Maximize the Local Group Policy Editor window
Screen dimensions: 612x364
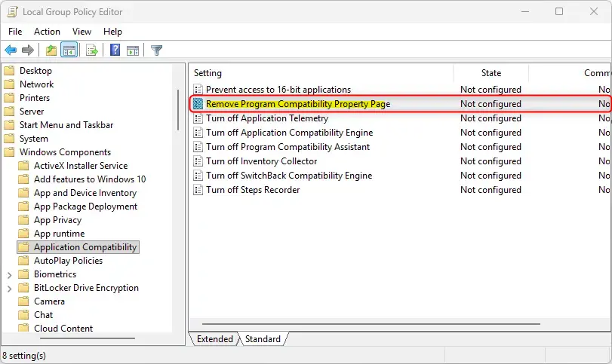point(559,11)
